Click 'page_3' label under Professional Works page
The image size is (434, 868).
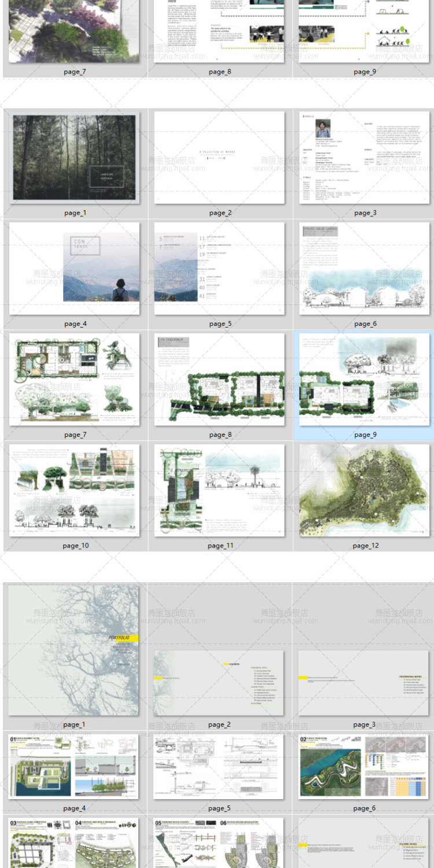(x=364, y=725)
